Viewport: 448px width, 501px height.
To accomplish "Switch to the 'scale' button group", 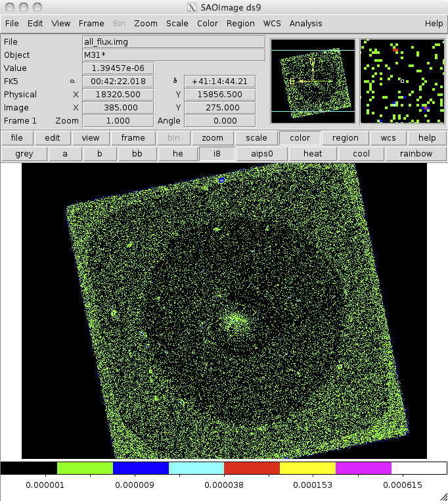I will tap(256, 138).
